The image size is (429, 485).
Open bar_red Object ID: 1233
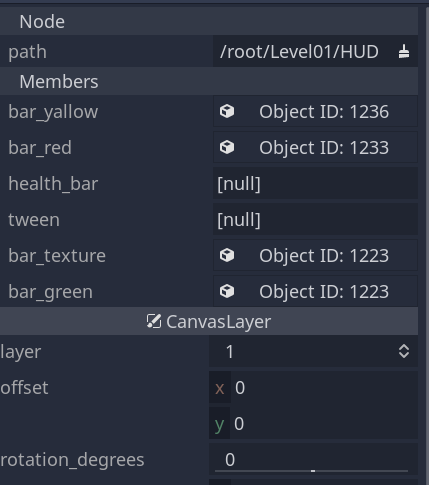pyautogui.click(x=315, y=147)
